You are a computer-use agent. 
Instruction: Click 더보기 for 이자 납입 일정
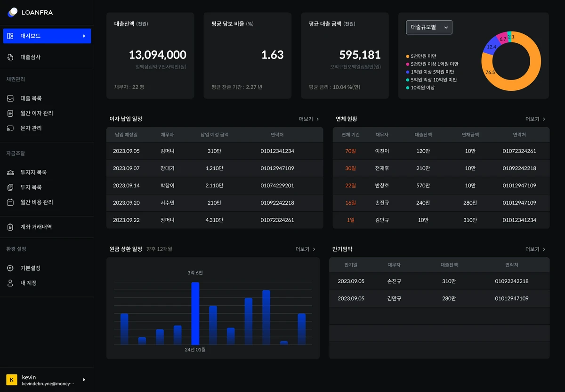309,119
